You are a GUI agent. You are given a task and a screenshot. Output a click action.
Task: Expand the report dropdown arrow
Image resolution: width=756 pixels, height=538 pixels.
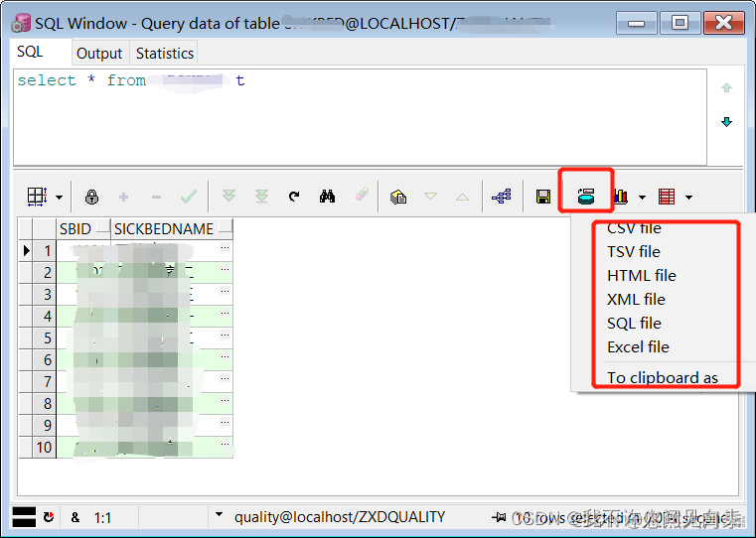[689, 197]
